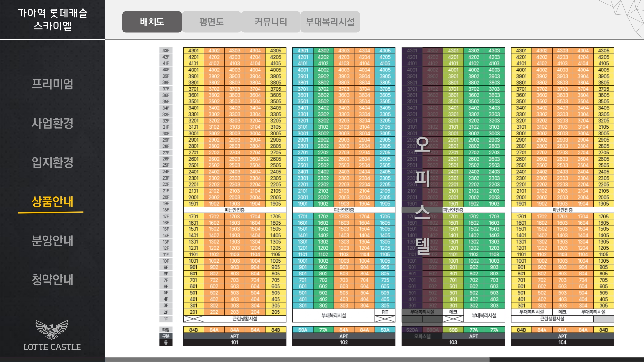Click the 84B yellow type cell in building 101
644x362 pixels.
click(x=194, y=330)
